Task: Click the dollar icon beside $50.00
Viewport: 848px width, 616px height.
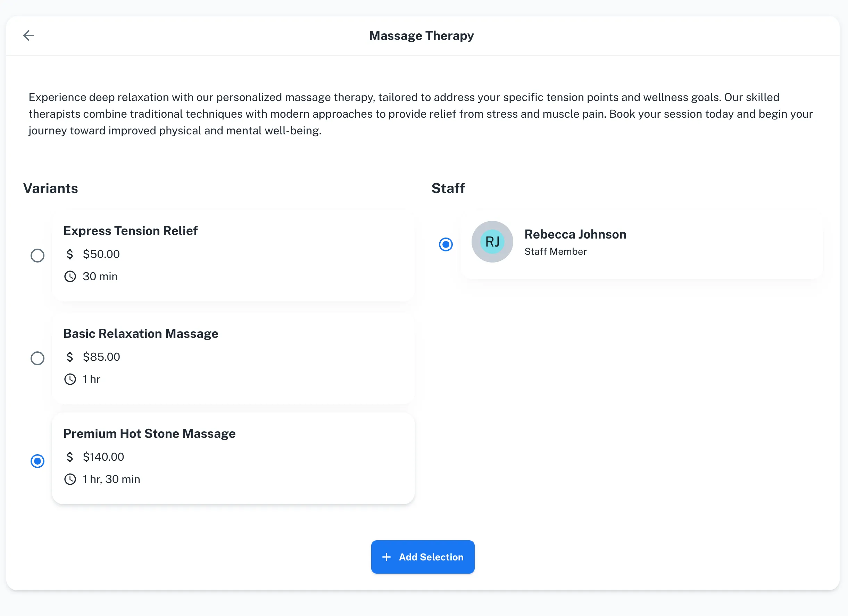Action: (x=70, y=255)
